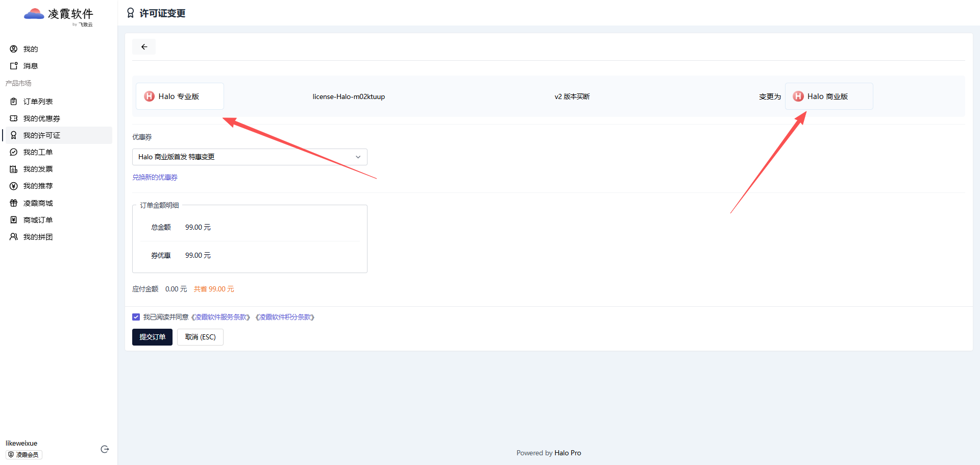
Task: Click the logout icon beside likeweixue
Action: (105, 449)
